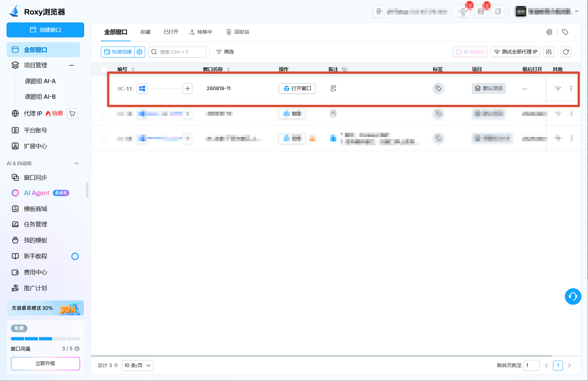Collapse the AI & 自动化 section

77,163
